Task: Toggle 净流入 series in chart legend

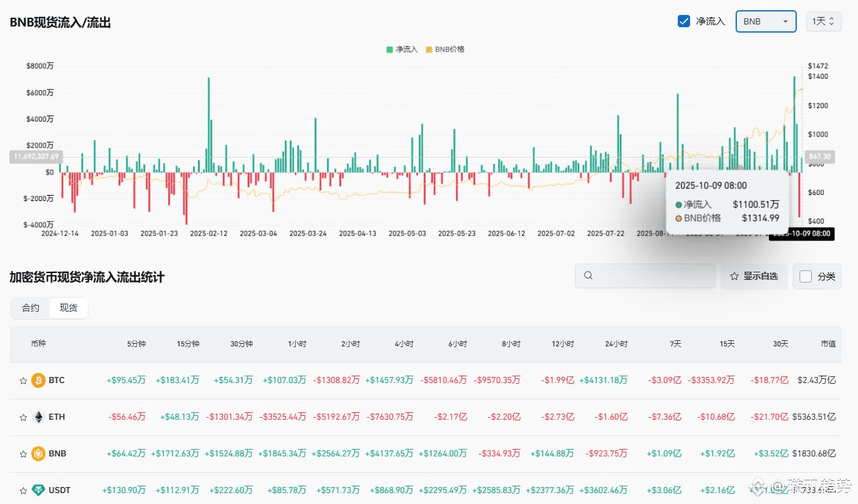Action: tap(402, 49)
